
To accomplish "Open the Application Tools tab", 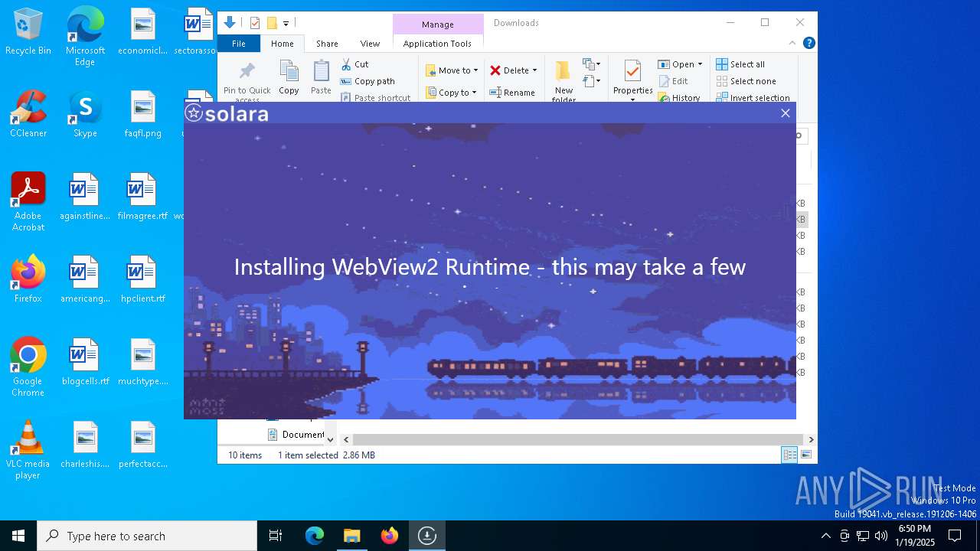I will (437, 44).
